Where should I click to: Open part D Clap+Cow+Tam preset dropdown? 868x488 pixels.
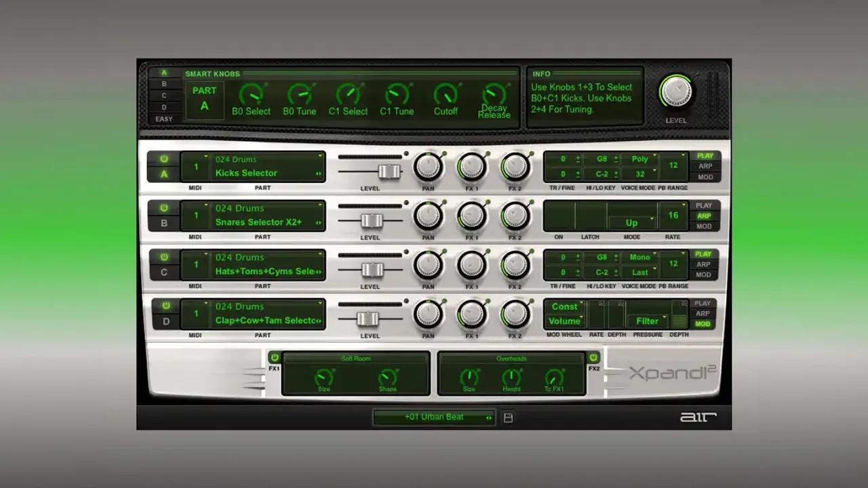(x=269, y=321)
